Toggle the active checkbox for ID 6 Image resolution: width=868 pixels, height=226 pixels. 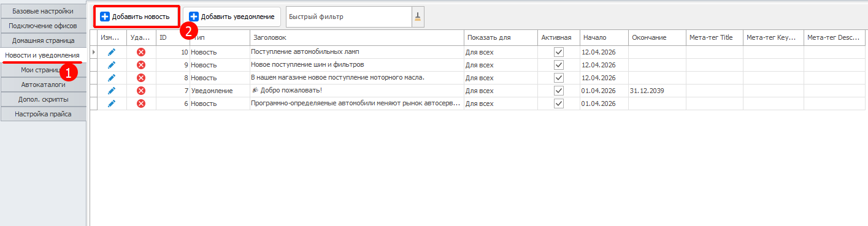tap(558, 104)
